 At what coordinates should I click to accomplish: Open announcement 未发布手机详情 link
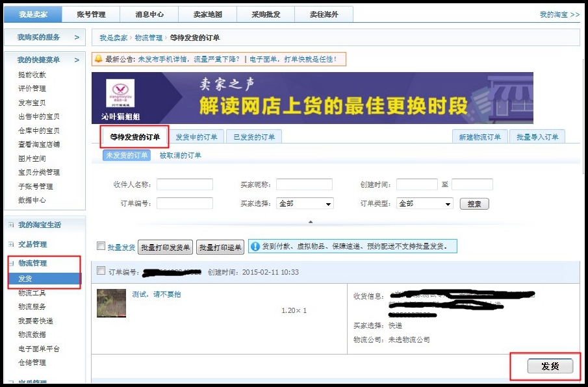(x=188, y=59)
